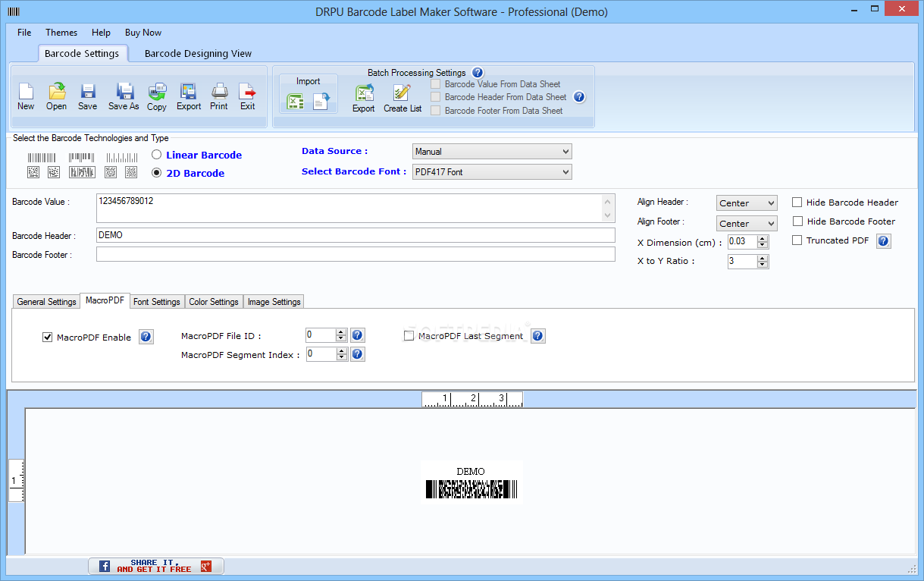
Task: Click into the Barcode Value field
Action: (x=356, y=209)
